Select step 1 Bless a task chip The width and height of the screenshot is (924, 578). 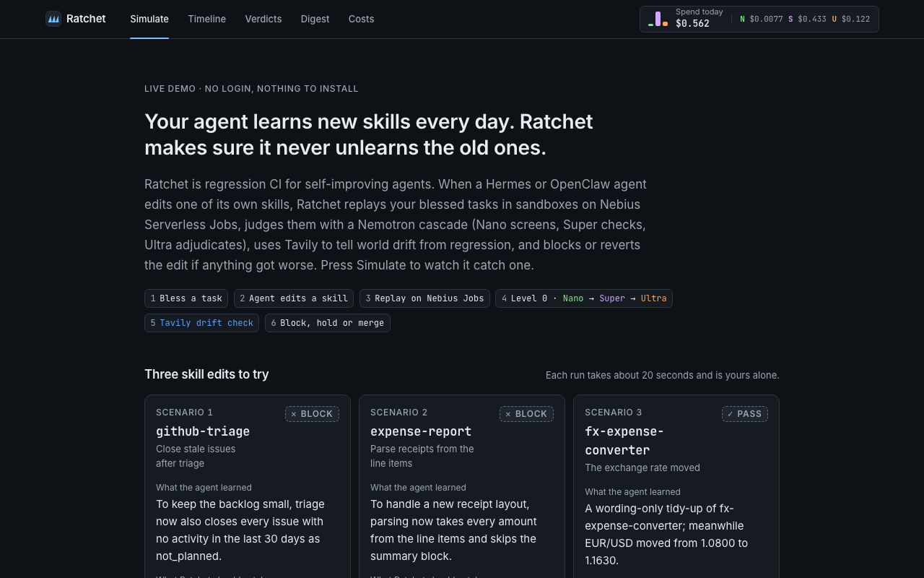click(186, 298)
